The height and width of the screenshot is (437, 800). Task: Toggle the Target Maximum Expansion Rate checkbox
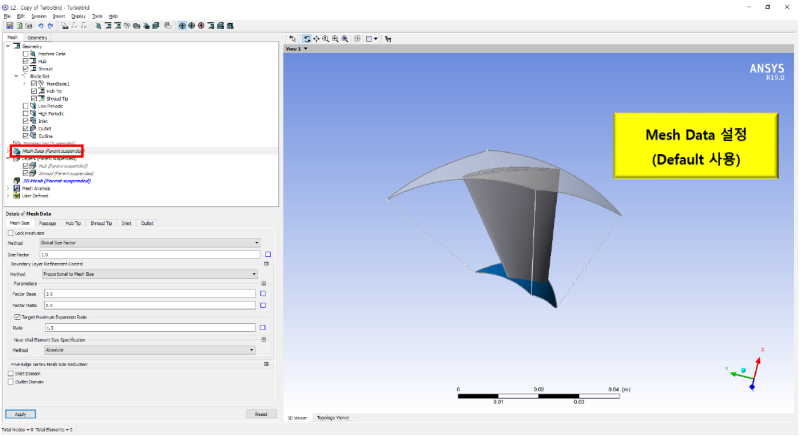tap(17, 317)
